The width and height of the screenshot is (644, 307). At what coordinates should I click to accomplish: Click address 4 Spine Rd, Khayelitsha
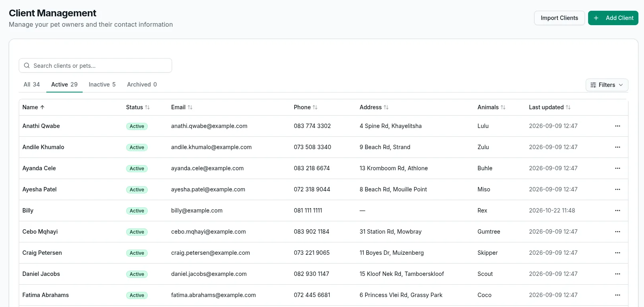click(390, 126)
